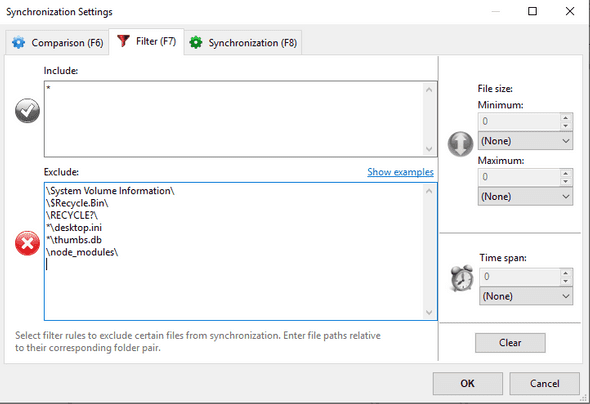Click the alarm clock time span icon

(x=462, y=278)
